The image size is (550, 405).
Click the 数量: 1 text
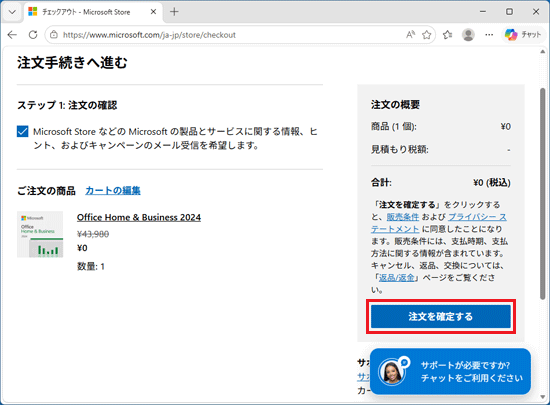coord(90,266)
